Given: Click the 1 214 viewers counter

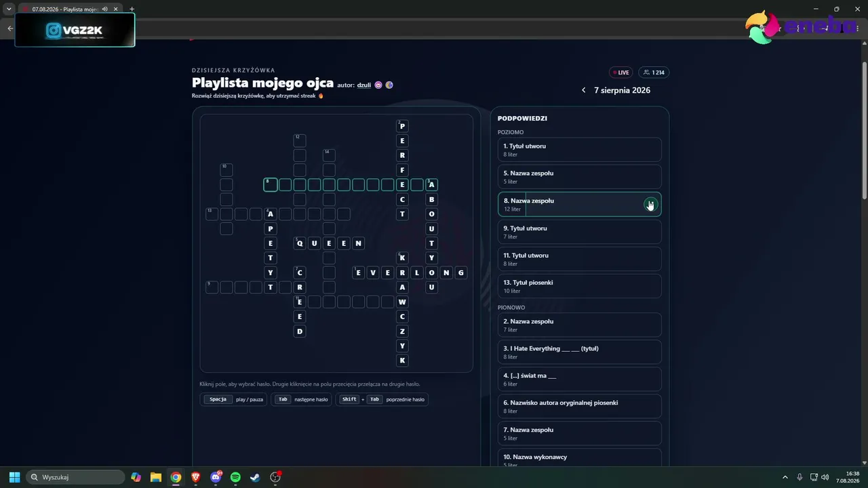Looking at the screenshot, I should pyautogui.click(x=654, y=73).
